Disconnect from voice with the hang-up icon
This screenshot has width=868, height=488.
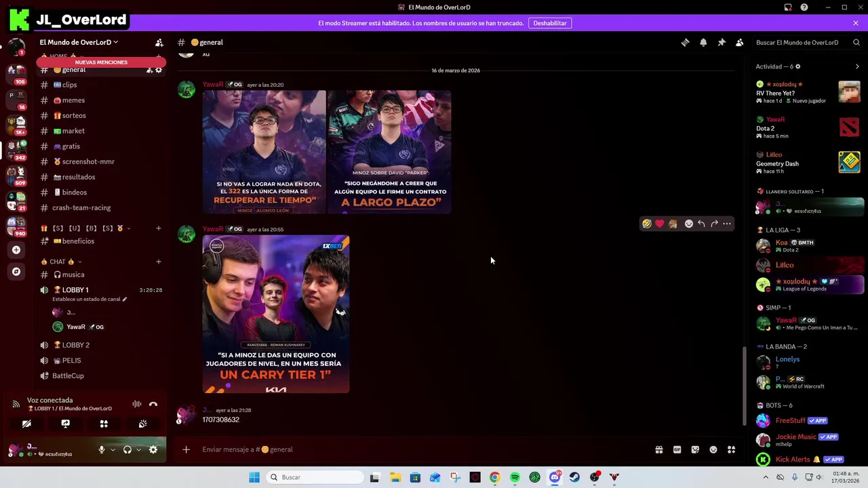coord(153,404)
